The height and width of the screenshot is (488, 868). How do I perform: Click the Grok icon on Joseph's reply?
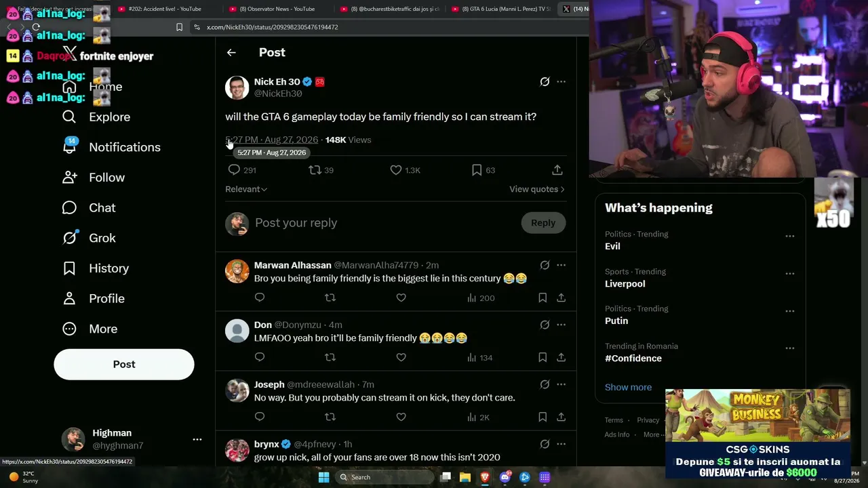(545, 384)
